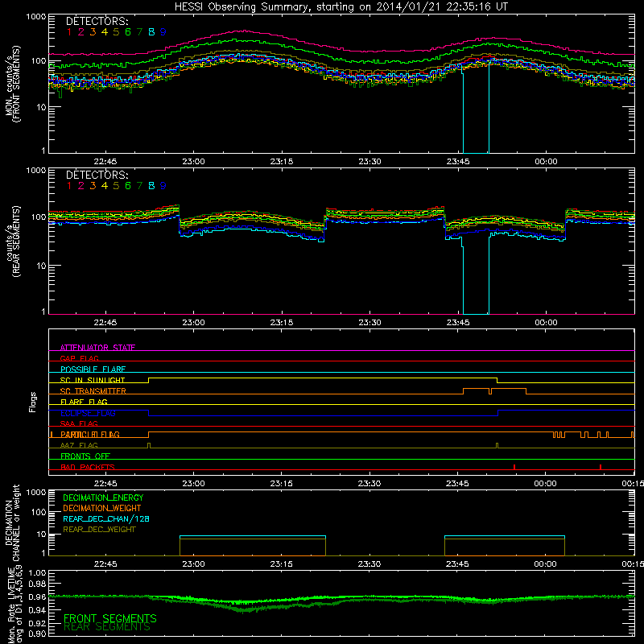Click the REAR_DEC_WEIGHT legend entry
644x644 pixels.
(99, 530)
